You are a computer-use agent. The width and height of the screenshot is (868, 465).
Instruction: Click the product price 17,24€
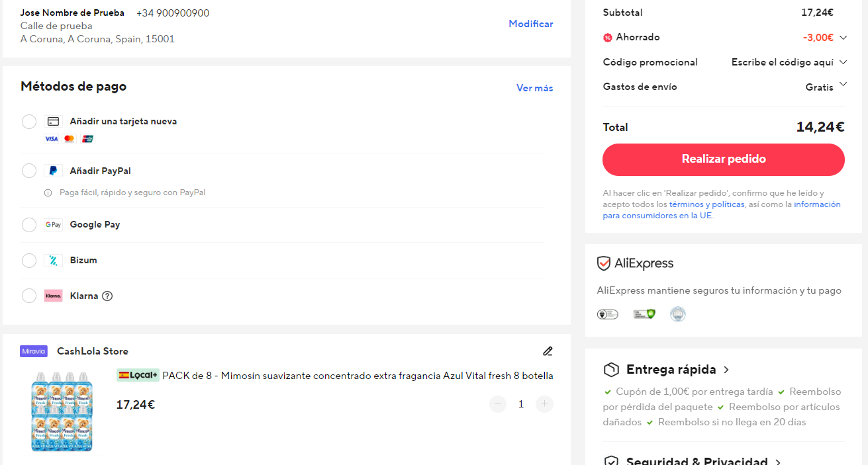136,405
